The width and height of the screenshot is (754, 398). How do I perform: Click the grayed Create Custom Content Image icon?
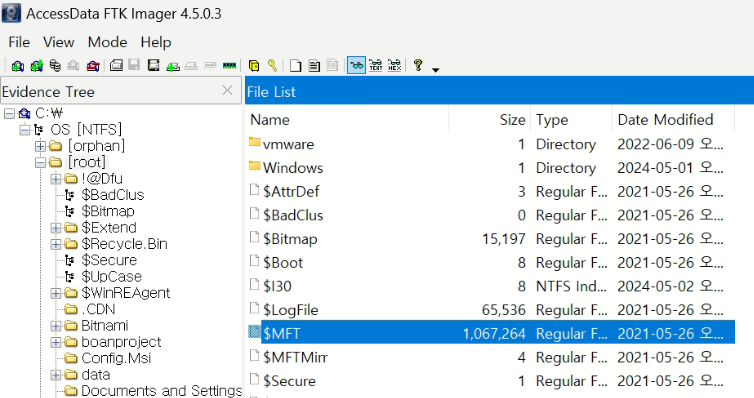point(191,65)
